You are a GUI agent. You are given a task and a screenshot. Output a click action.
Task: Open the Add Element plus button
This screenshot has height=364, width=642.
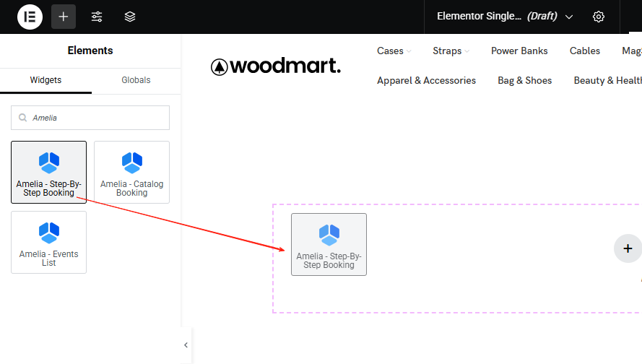(x=64, y=17)
